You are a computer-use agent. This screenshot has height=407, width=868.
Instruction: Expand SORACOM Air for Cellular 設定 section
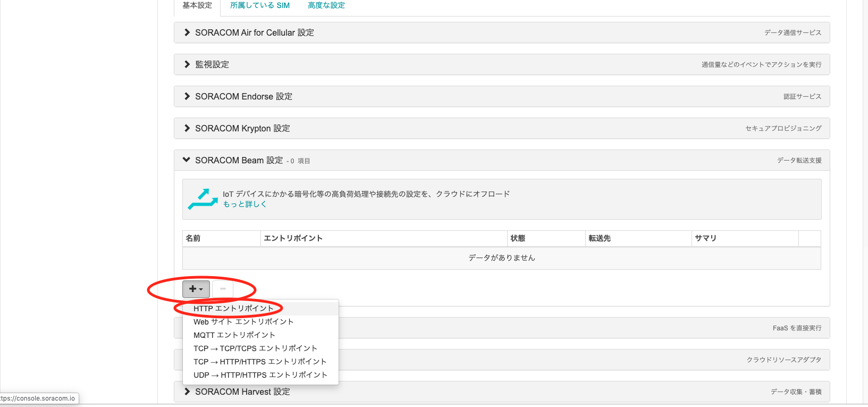click(x=502, y=32)
